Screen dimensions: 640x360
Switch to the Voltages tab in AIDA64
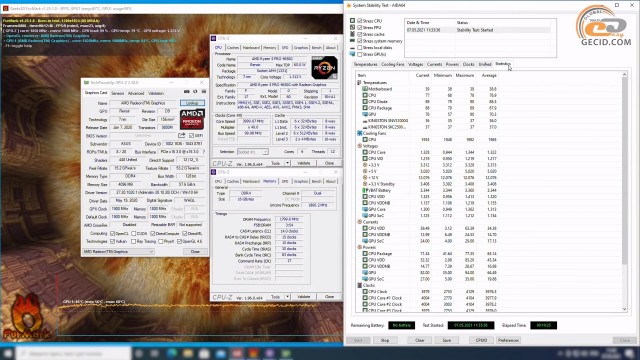[x=416, y=64]
